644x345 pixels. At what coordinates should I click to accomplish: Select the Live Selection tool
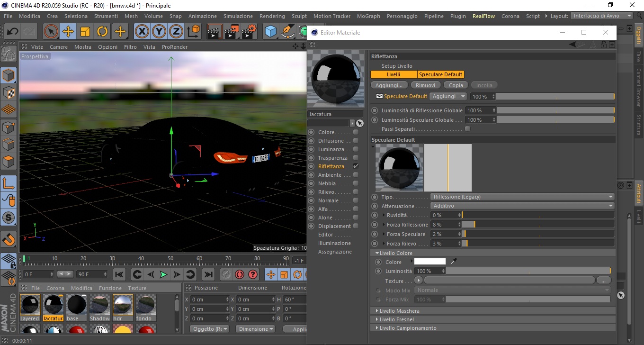pos(51,32)
